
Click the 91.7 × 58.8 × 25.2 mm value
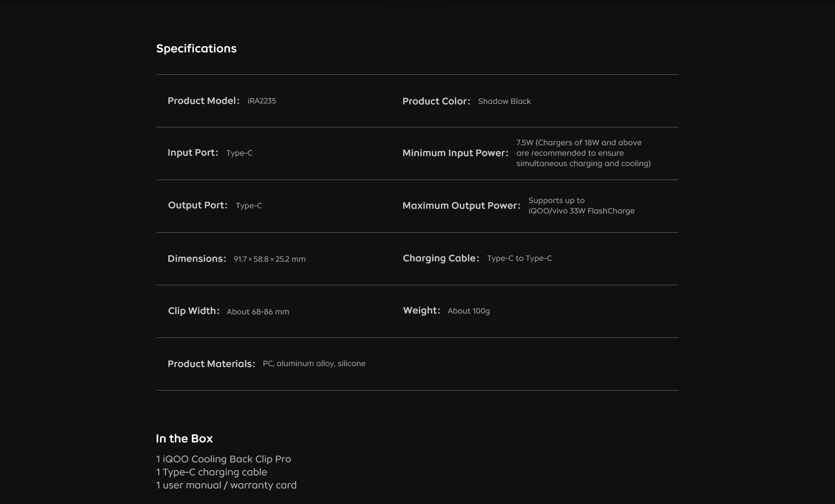click(x=270, y=259)
